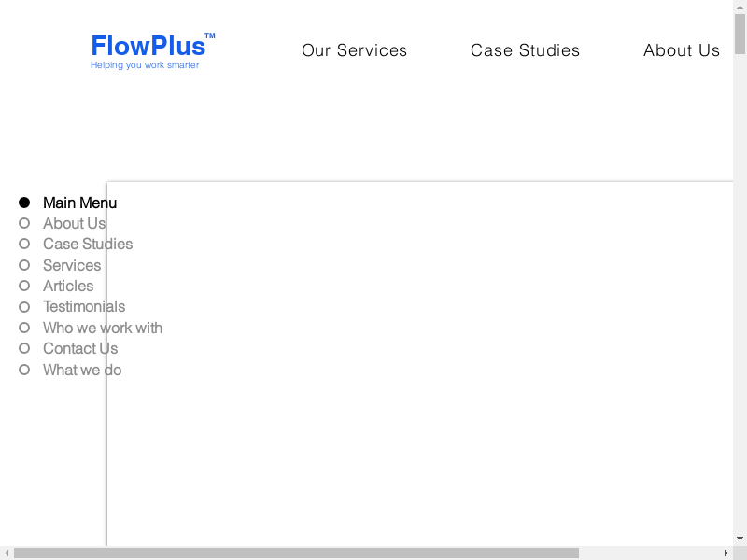The image size is (747, 560).
Task: Open Who we work with link
Action: tap(103, 328)
